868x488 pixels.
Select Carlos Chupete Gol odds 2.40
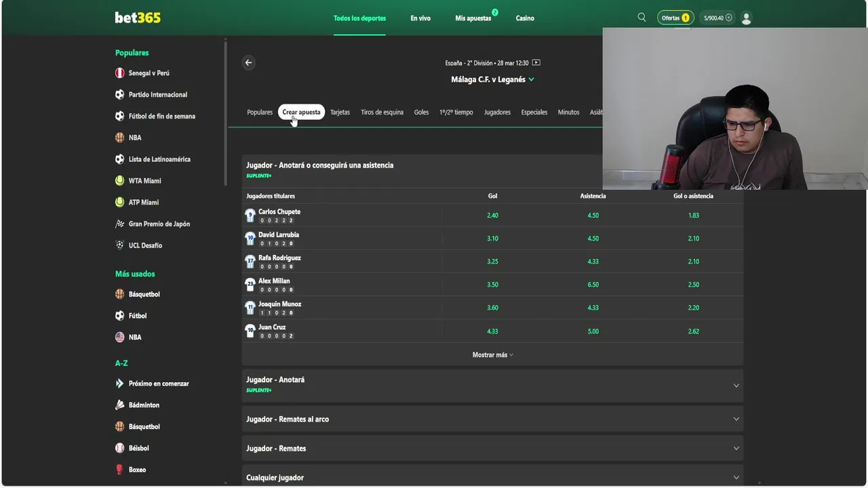click(493, 216)
